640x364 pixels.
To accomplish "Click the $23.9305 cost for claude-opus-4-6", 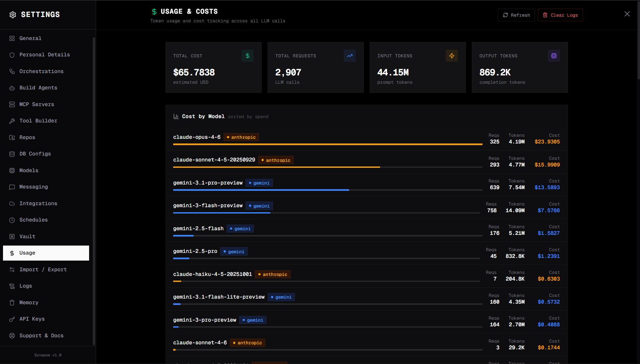I will (547, 142).
